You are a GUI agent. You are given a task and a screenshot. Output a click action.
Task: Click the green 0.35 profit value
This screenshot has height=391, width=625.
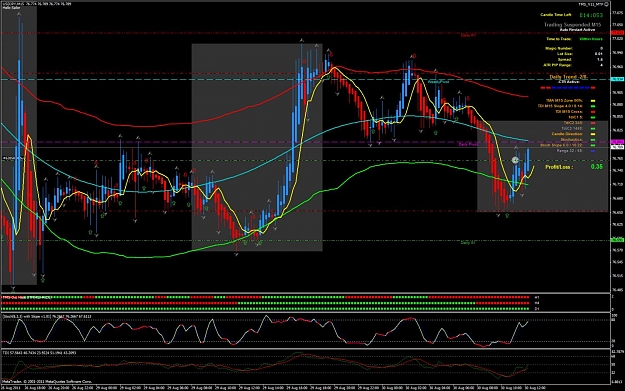(596, 167)
